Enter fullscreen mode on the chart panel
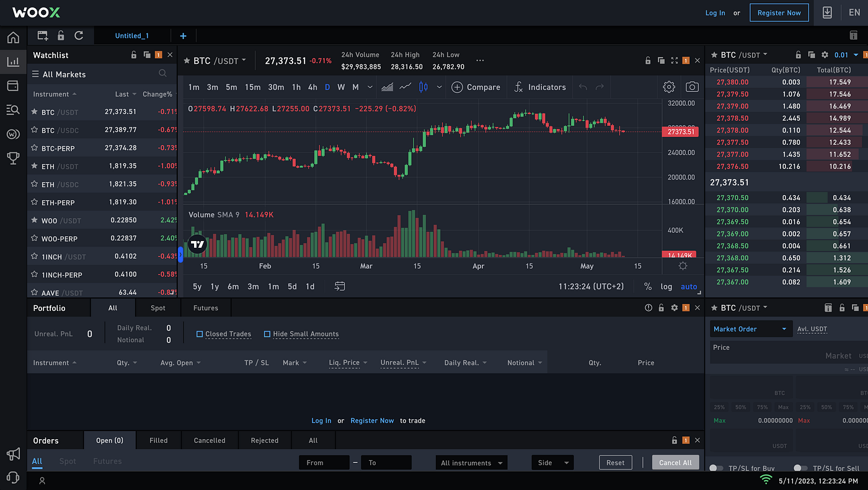Viewport: 868px width, 490px height. click(675, 60)
